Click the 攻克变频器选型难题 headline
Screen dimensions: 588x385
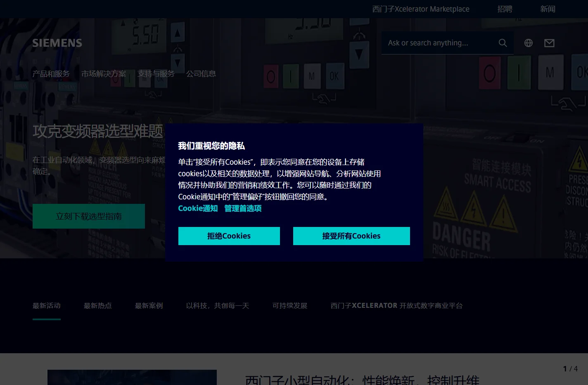[x=98, y=131]
